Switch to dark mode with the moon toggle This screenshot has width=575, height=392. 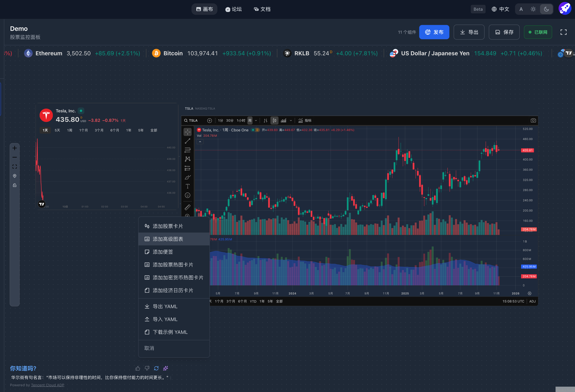coord(546,9)
